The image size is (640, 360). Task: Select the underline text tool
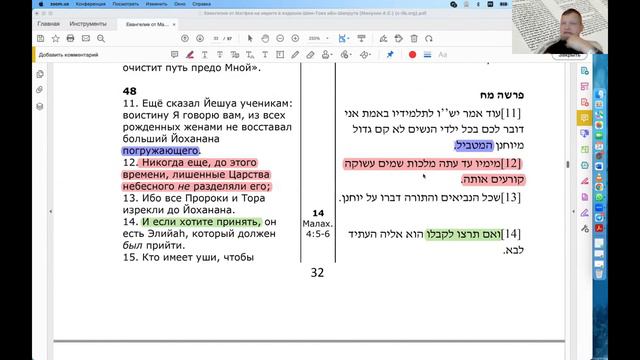204,54
